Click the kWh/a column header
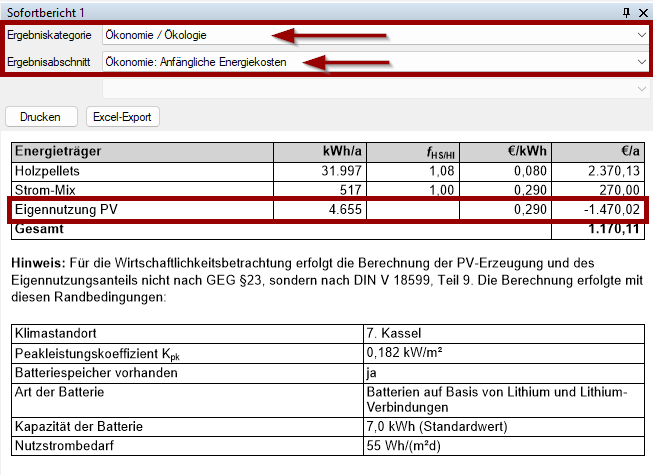 [341, 152]
